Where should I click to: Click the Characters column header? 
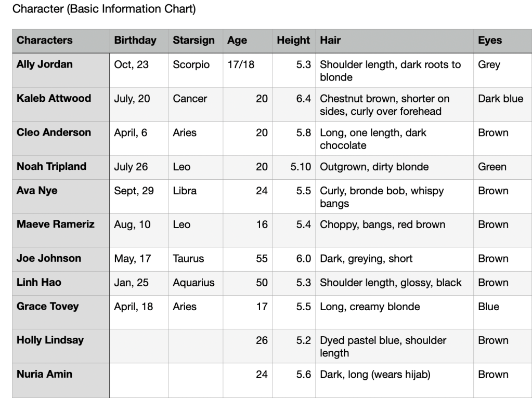(x=45, y=41)
